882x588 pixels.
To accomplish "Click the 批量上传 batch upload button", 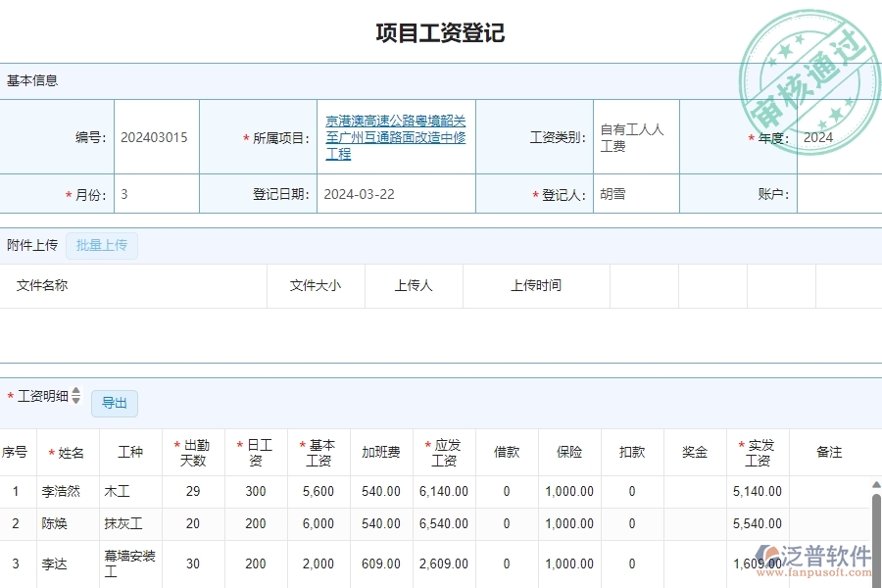I will coord(102,245).
